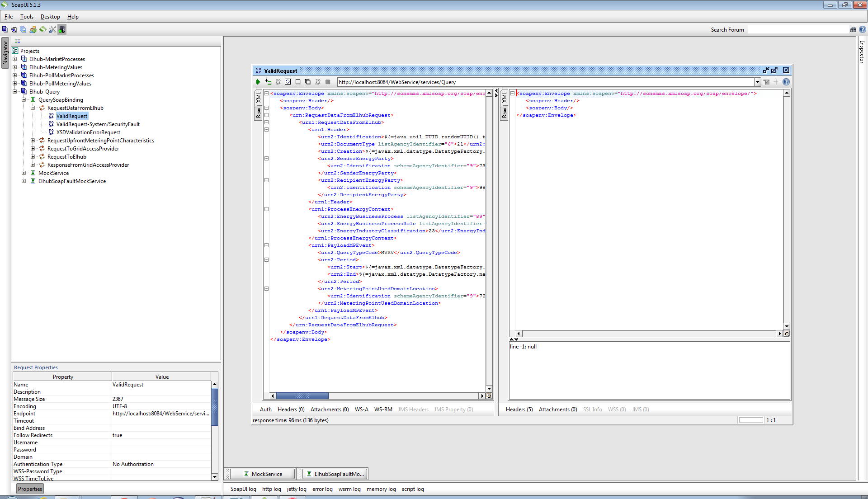Click help icon beside endpoint field
This screenshot has width=868, height=499.
tap(786, 82)
